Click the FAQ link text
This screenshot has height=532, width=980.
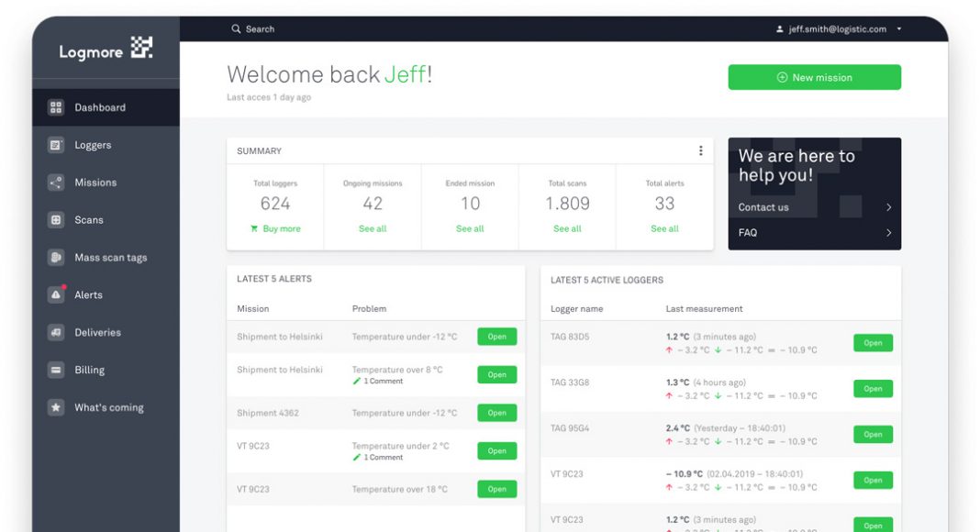[x=748, y=233]
